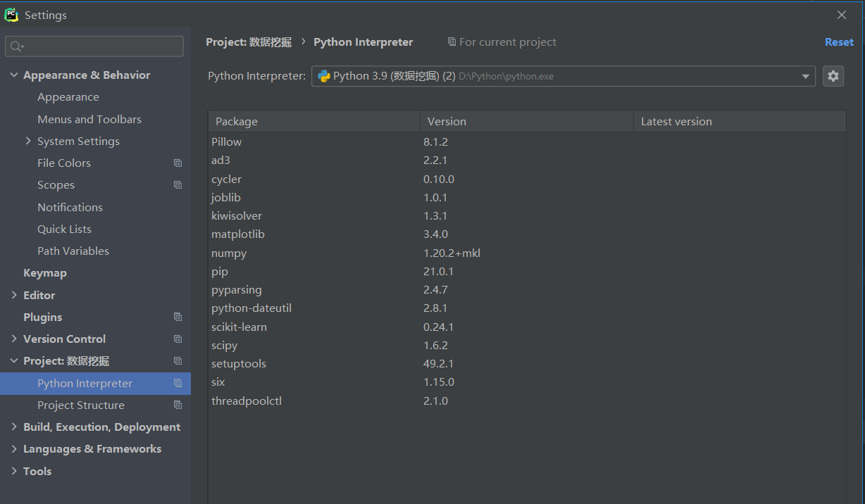Select the matplotlib package row
Image resolution: width=865 pixels, height=504 pixels.
tap(527, 234)
